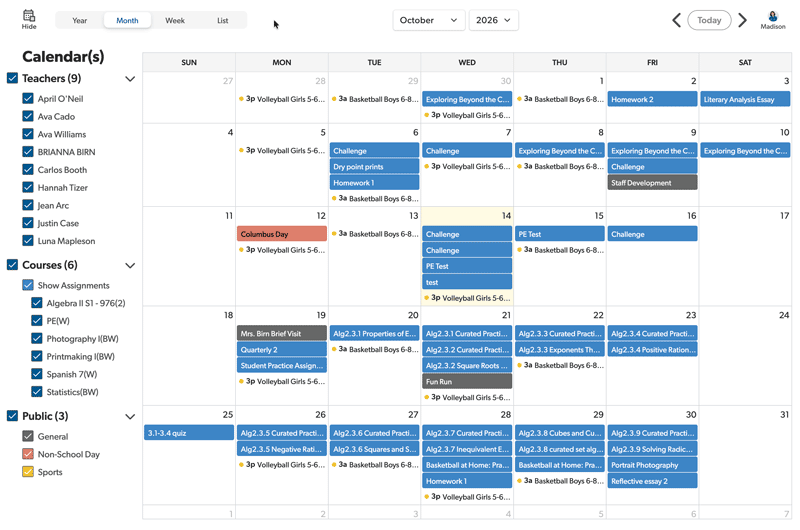The height and width of the screenshot is (530, 800).
Task: Collapse the Teachers (9) section
Action: [x=130, y=79]
